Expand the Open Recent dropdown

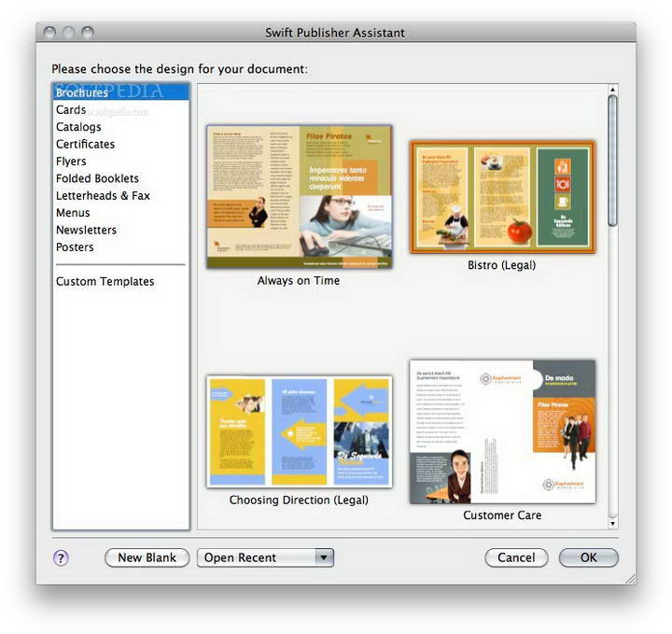[265, 557]
